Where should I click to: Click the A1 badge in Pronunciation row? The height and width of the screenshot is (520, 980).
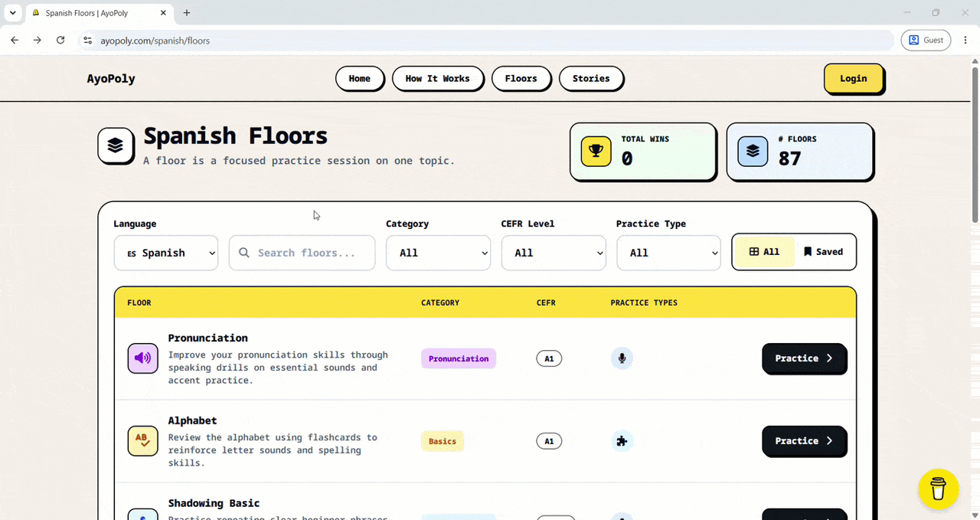549,358
